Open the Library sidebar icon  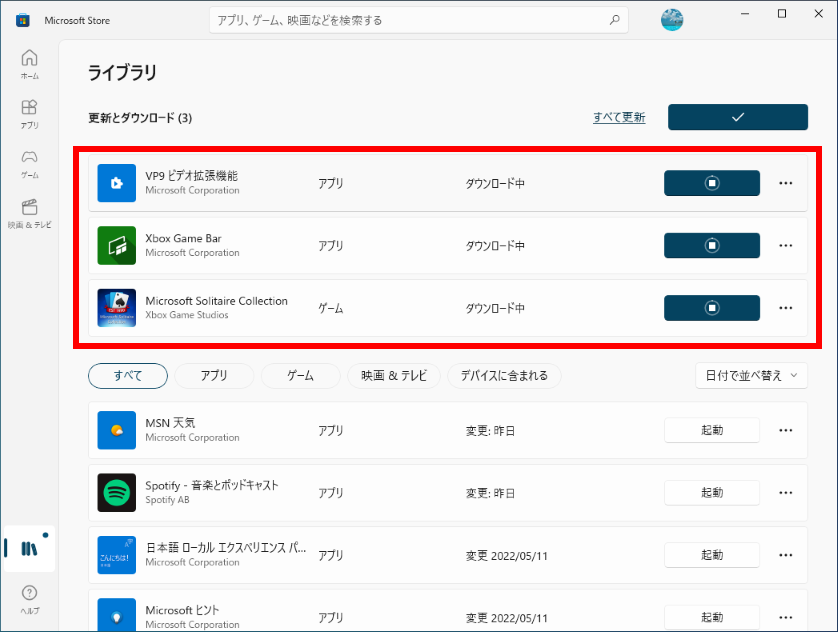pos(29,549)
